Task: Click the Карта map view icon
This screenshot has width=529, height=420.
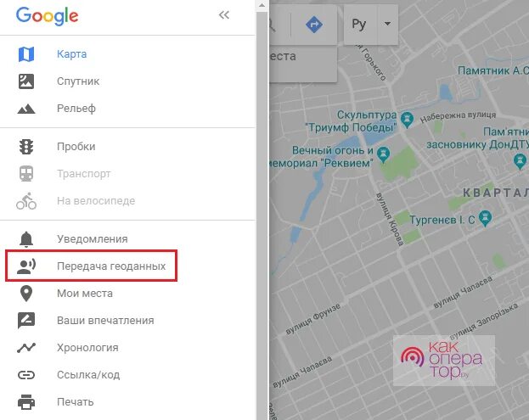Action: coord(26,54)
